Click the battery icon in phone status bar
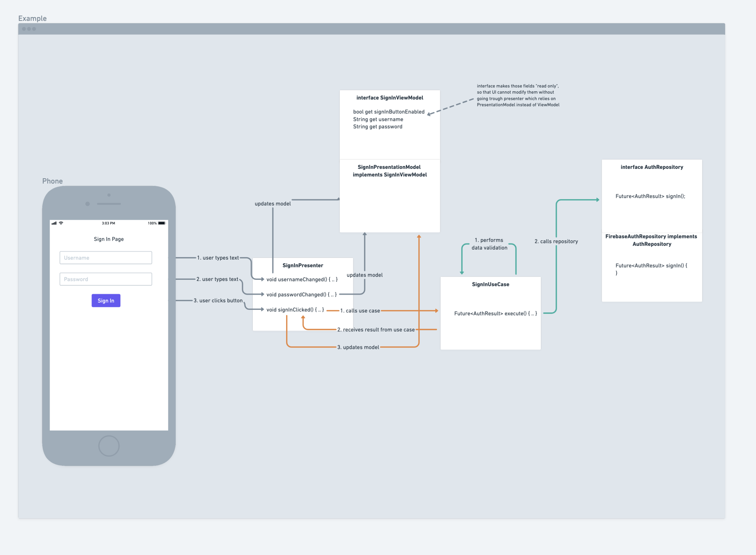The height and width of the screenshot is (555, 756). tap(162, 223)
